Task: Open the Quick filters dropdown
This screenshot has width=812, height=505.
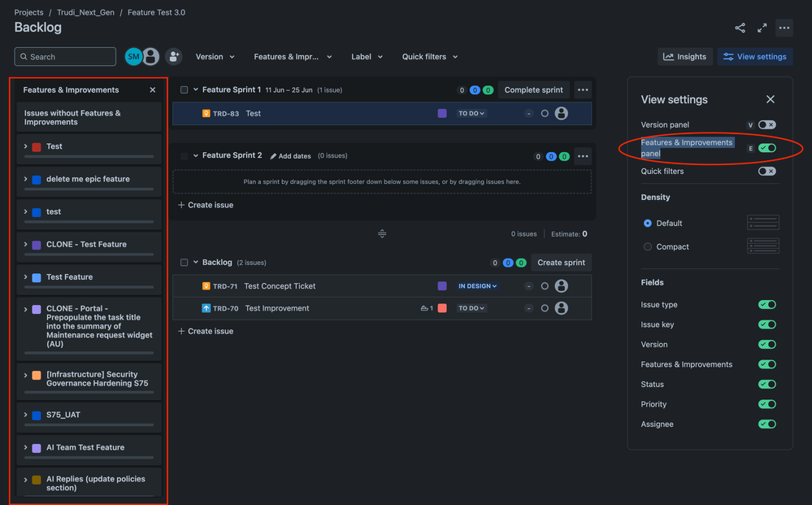Action: [x=430, y=56]
